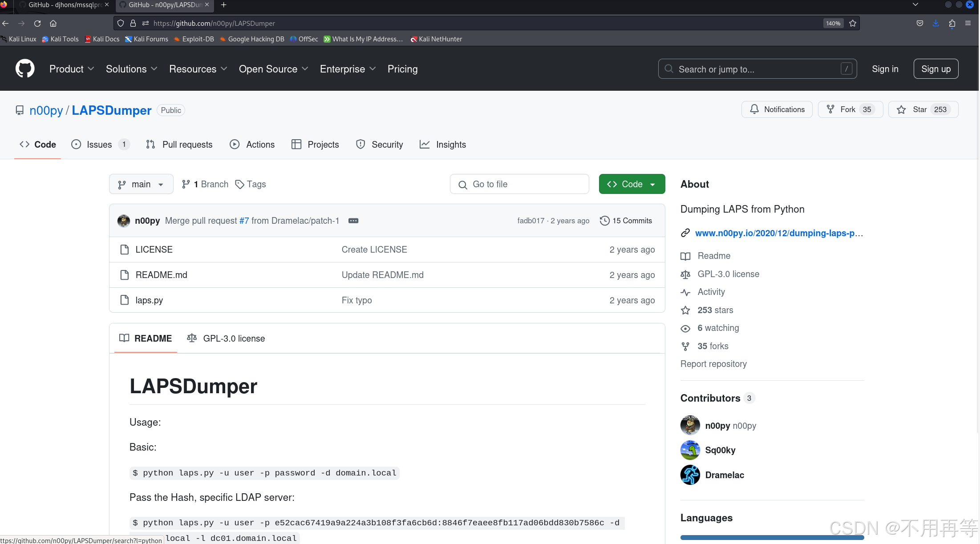The image size is (980, 544).
Task: Toggle Notifications bell for repository
Action: pos(777,109)
